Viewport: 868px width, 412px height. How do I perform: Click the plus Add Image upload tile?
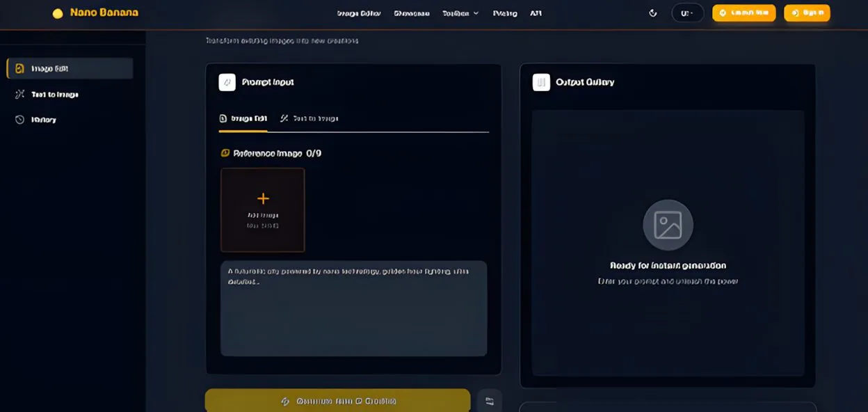263,209
